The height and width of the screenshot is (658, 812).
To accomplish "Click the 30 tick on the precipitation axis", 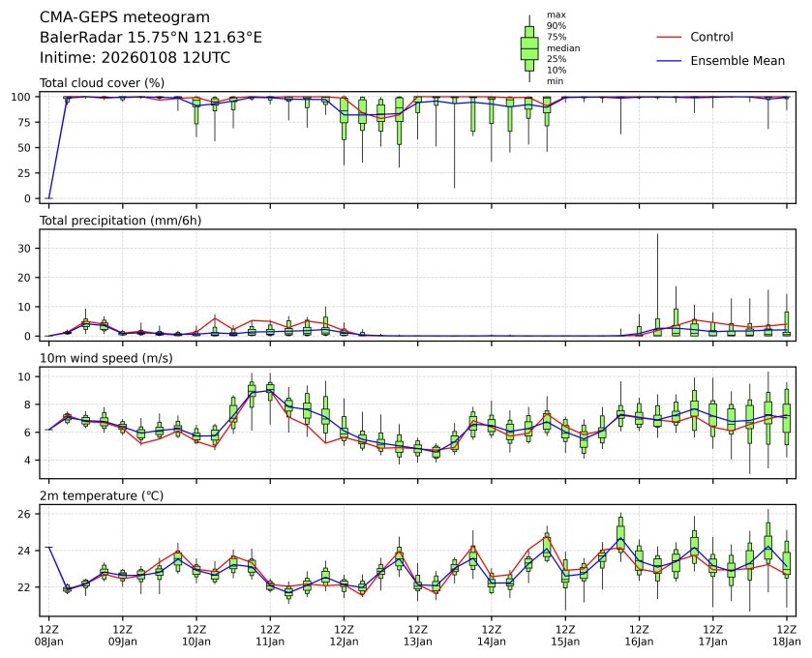I will [x=28, y=248].
